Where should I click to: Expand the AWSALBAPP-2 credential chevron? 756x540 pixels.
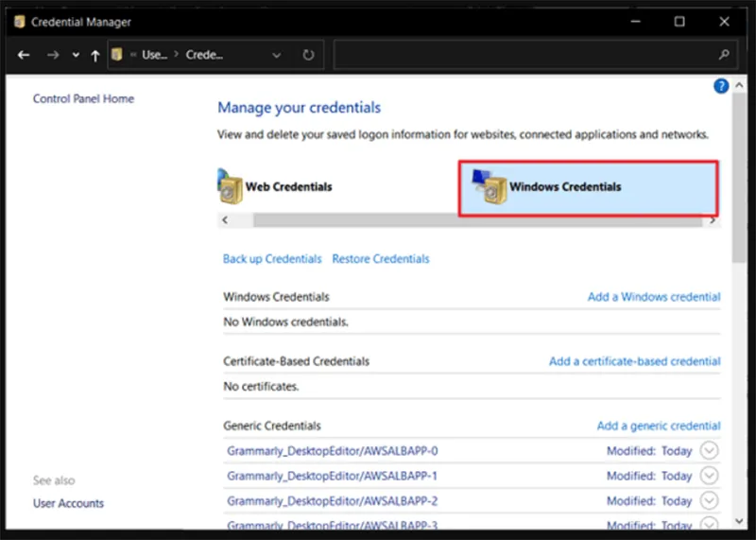click(709, 501)
